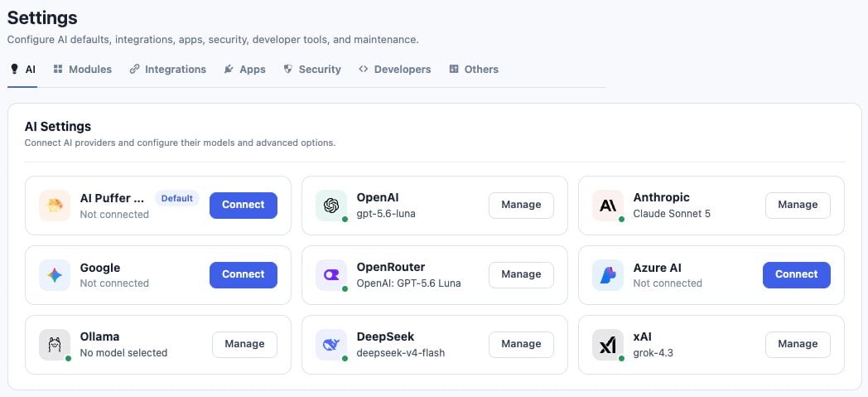Manage the DeepSeek provider
Screen dimensions: 868x397
[521, 345]
